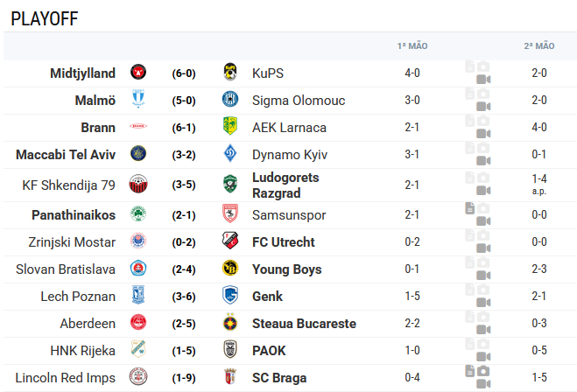Click the Young Boys club crest
This screenshot has height=392, width=577.
click(230, 269)
